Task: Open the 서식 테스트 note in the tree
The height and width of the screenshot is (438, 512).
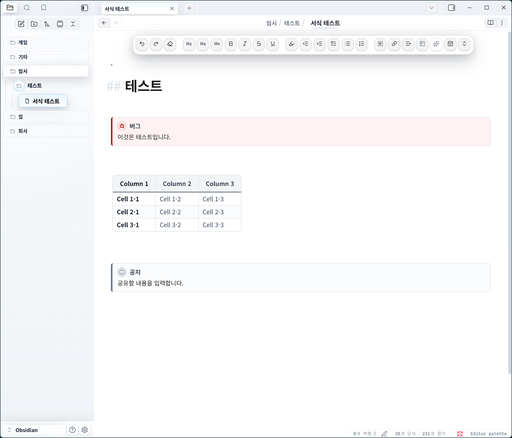Action: pos(43,101)
